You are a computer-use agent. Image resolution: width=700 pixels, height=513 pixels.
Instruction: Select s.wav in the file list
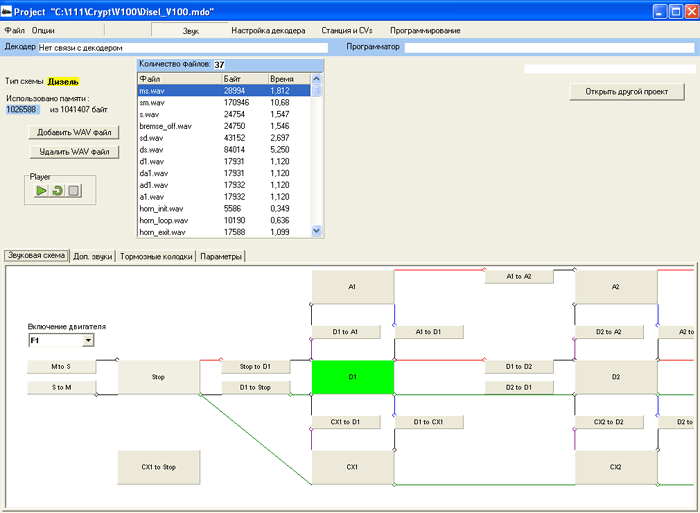224,114
